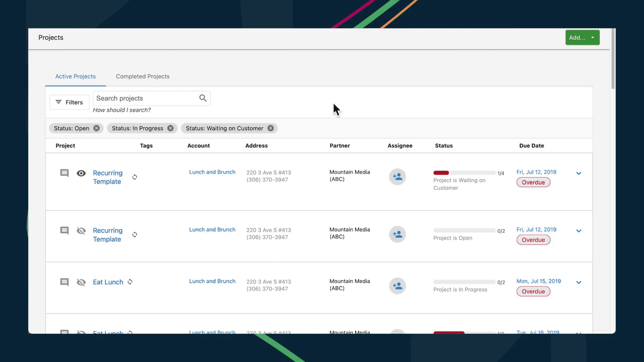Image resolution: width=644 pixels, height=362 pixels.
Task: Toggle visibility eye on first Recurring Template row
Action: tap(81, 173)
